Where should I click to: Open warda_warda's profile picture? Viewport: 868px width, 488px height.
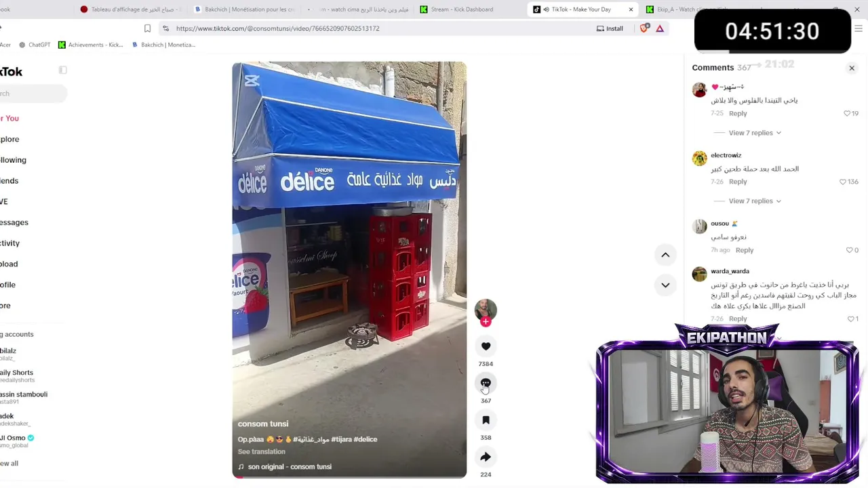(699, 274)
